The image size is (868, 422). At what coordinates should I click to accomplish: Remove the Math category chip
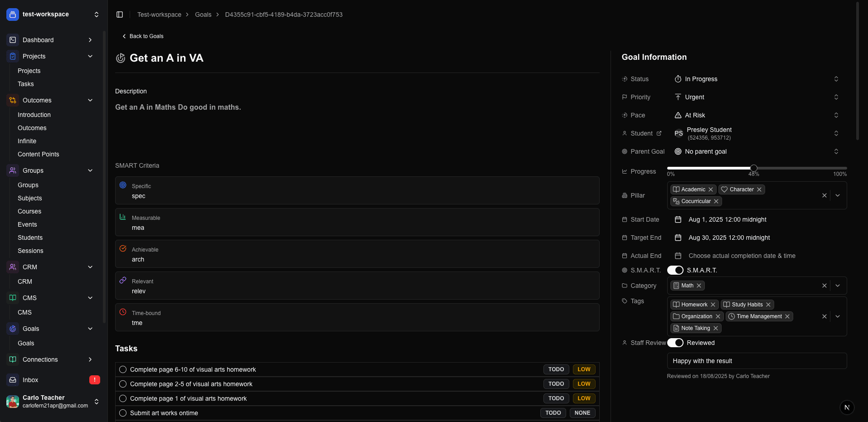point(699,286)
